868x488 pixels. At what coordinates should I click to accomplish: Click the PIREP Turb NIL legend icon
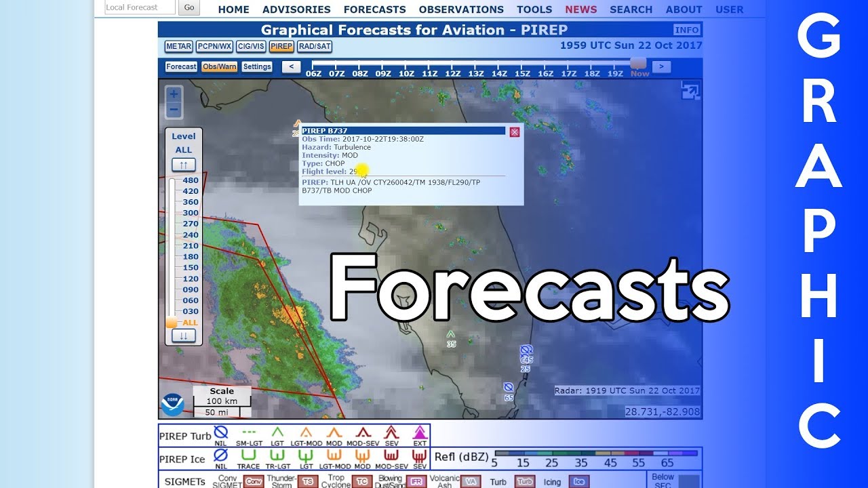pos(221,432)
